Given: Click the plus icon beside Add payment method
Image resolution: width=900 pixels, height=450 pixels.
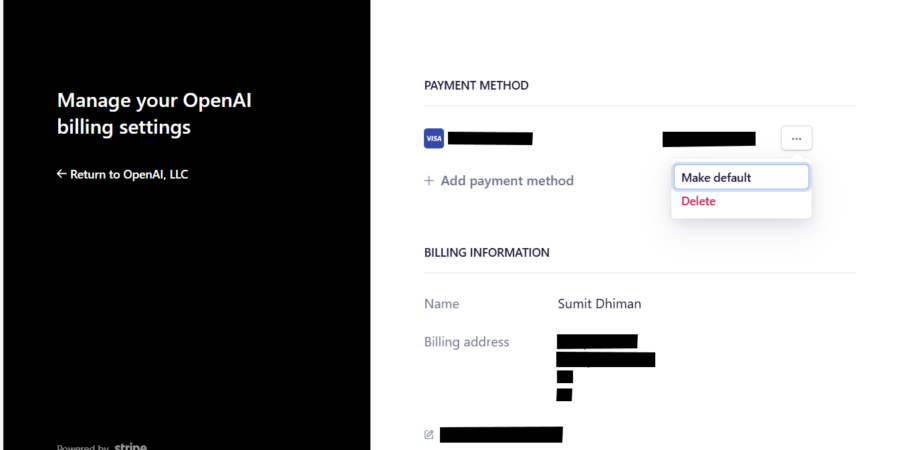Looking at the screenshot, I should point(428,181).
